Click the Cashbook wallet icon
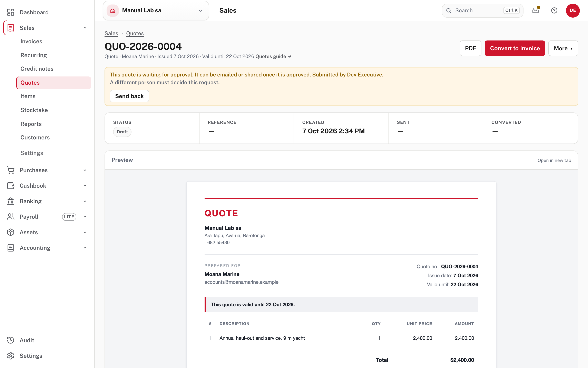 coord(10,186)
